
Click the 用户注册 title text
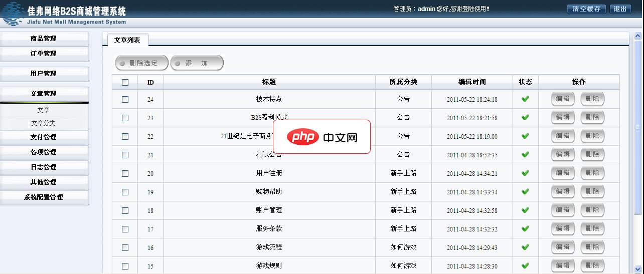click(x=269, y=173)
